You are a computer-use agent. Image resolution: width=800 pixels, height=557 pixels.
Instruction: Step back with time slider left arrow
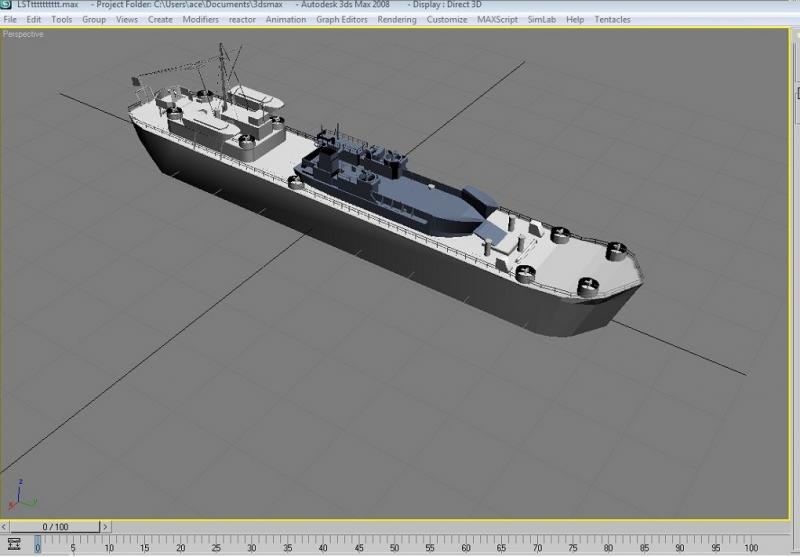click(4, 526)
